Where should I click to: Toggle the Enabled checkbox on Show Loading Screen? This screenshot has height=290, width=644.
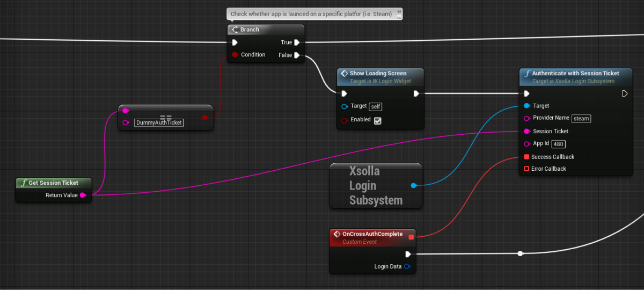point(377,120)
